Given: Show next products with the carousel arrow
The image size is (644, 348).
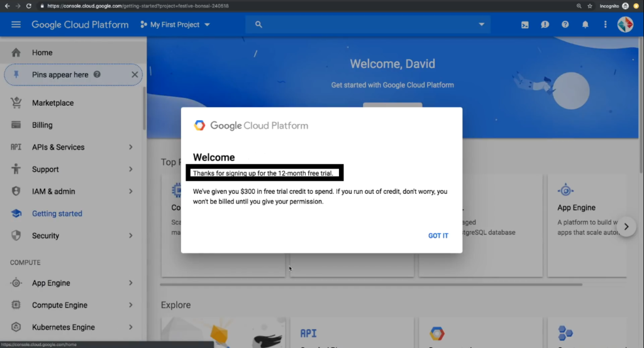Looking at the screenshot, I should (626, 227).
